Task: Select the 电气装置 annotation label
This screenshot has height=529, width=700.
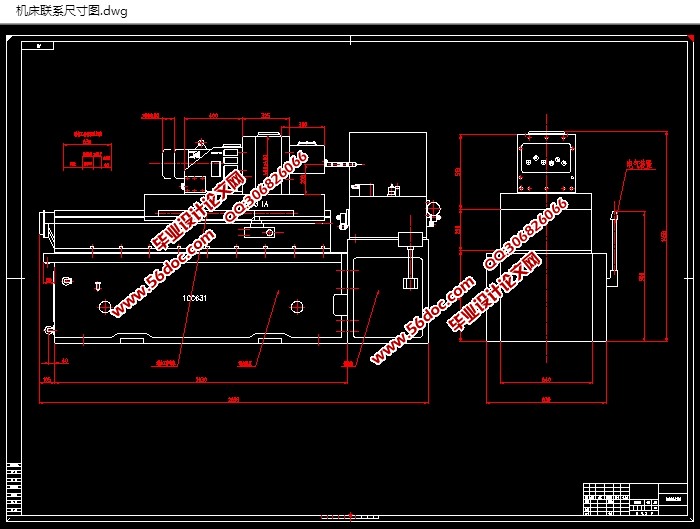Action: 639,164
